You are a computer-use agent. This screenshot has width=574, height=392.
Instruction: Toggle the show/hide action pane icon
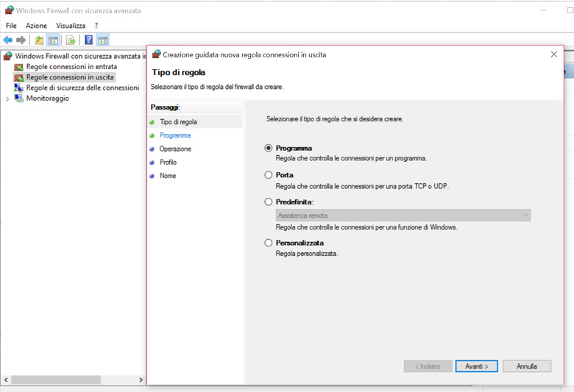coord(103,40)
